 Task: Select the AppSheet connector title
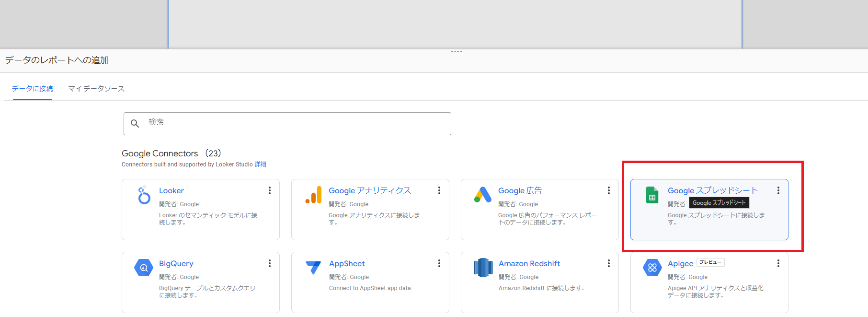(x=347, y=264)
